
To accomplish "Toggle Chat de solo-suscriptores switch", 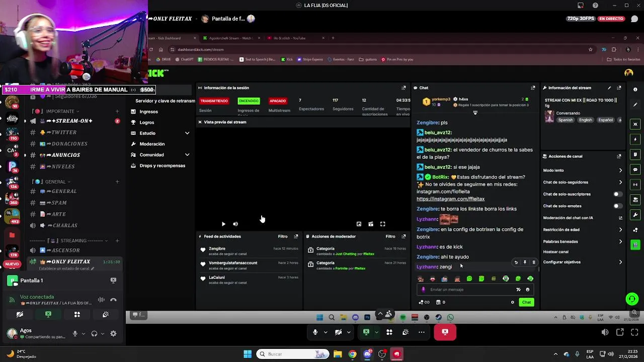I will (617, 194).
